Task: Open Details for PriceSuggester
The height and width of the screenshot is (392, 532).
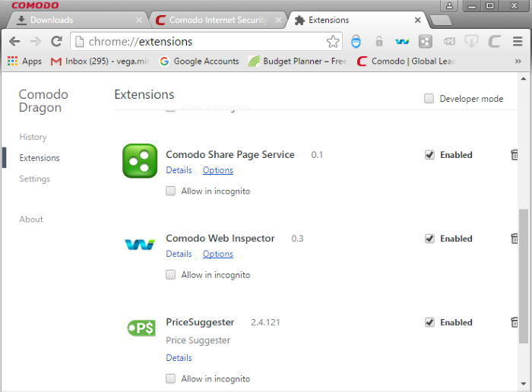Action: click(x=179, y=357)
